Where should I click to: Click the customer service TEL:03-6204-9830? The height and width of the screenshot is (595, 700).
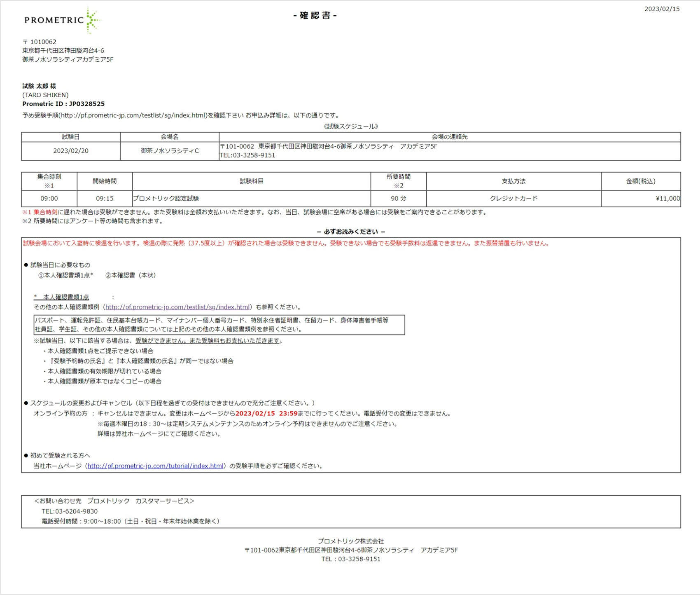point(70,511)
